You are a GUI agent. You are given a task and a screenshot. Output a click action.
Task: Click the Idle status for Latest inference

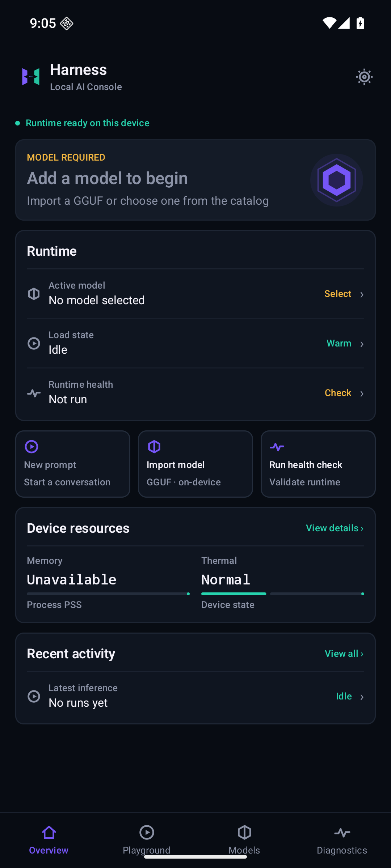344,696
